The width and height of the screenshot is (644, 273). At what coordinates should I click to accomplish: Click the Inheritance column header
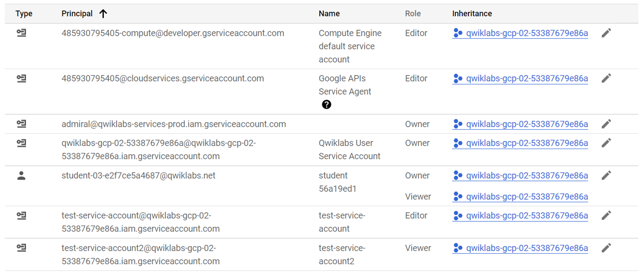472,14
